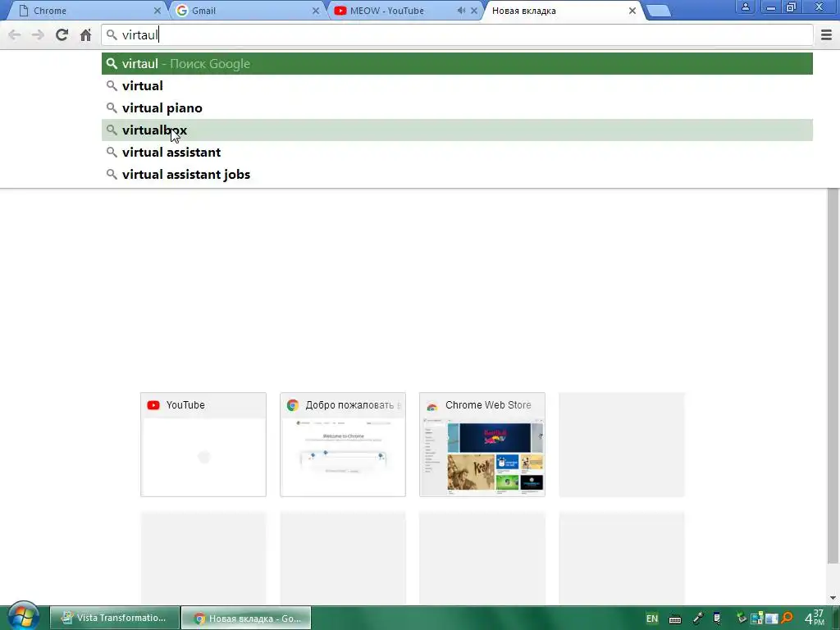Open the Windows Start orb
840x630 pixels.
click(x=23, y=616)
